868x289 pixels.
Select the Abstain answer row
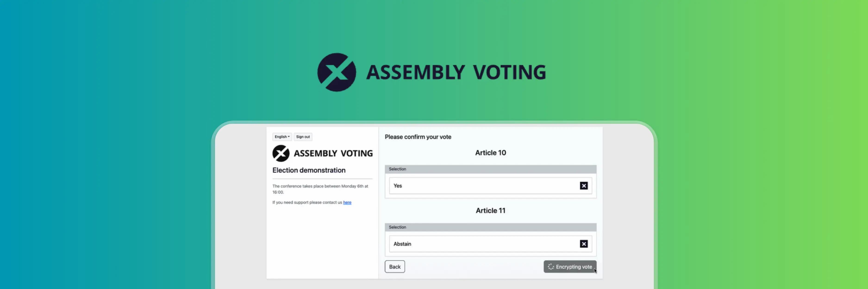472,244
